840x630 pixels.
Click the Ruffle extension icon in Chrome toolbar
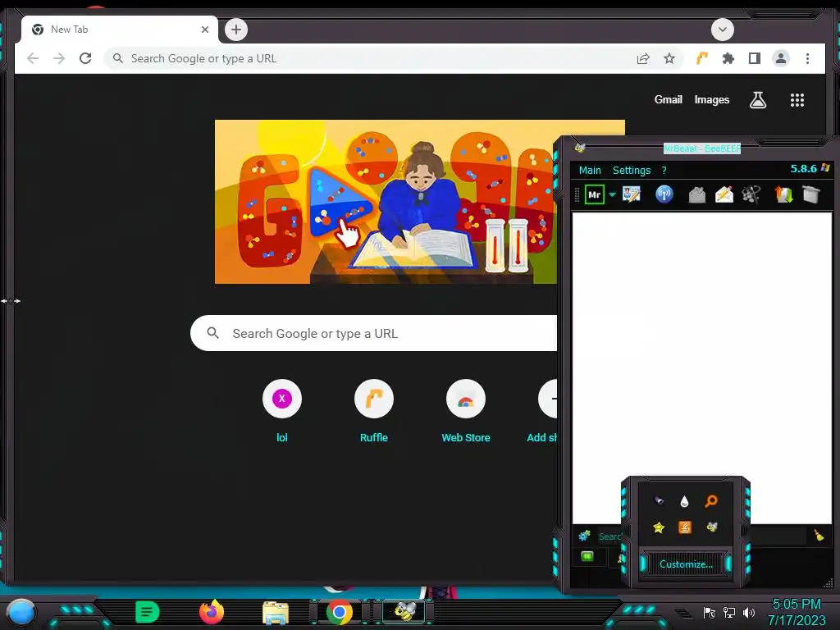(702, 58)
